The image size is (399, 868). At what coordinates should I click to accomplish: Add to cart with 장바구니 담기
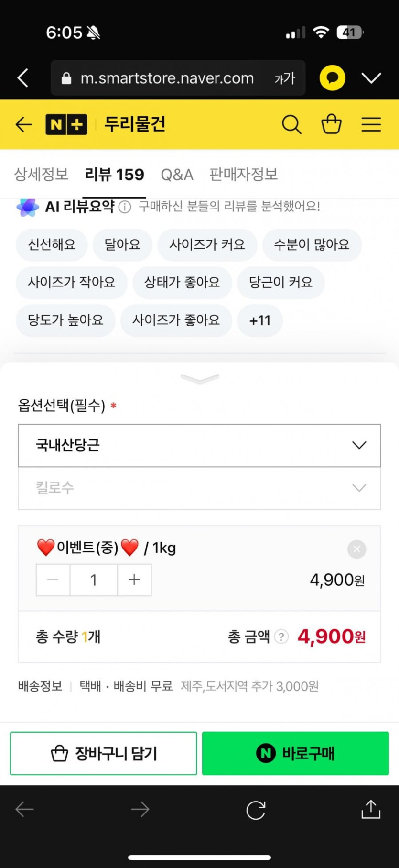pyautogui.click(x=104, y=753)
